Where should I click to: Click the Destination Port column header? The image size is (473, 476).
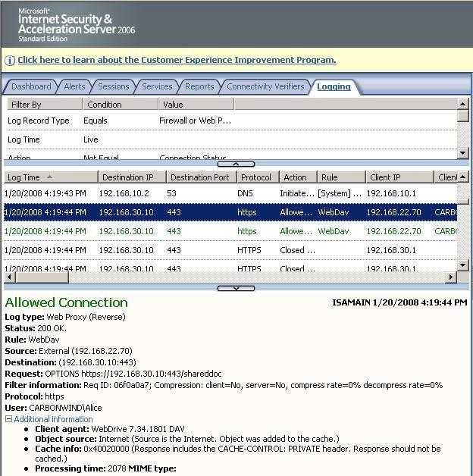click(202, 177)
